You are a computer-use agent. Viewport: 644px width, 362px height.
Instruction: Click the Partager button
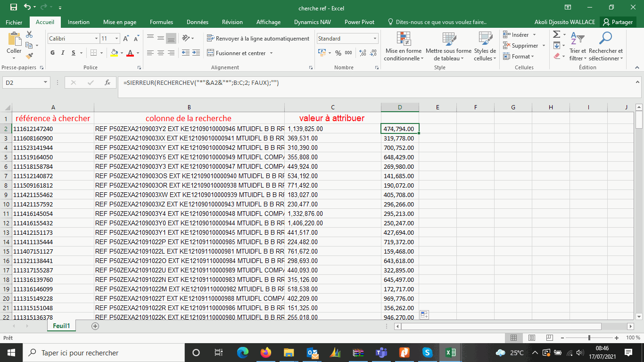(x=618, y=22)
